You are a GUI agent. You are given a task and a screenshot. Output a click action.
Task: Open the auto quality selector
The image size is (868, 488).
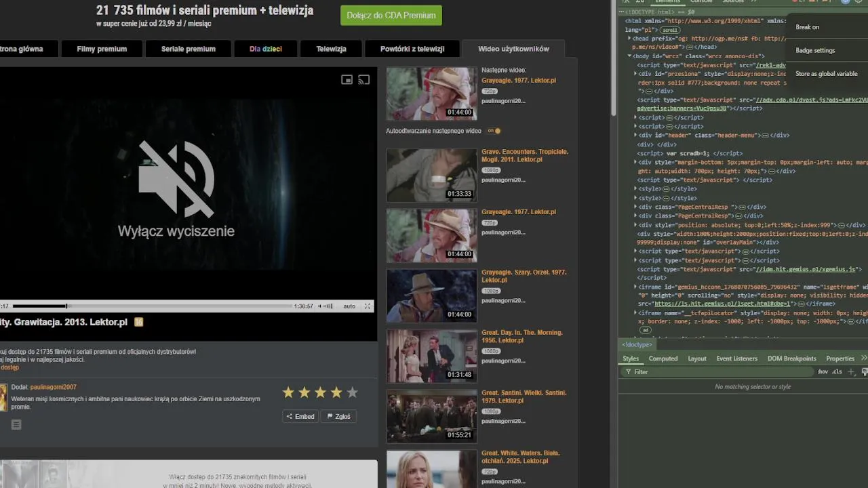[x=349, y=306]
